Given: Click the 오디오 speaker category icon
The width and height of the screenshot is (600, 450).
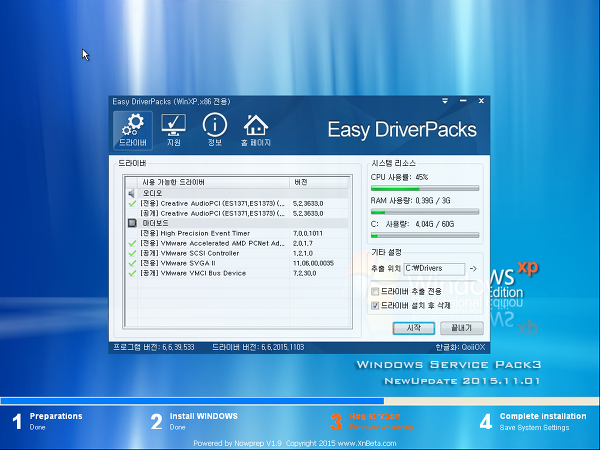Looking at the screenshot, I should coord(132,193).
